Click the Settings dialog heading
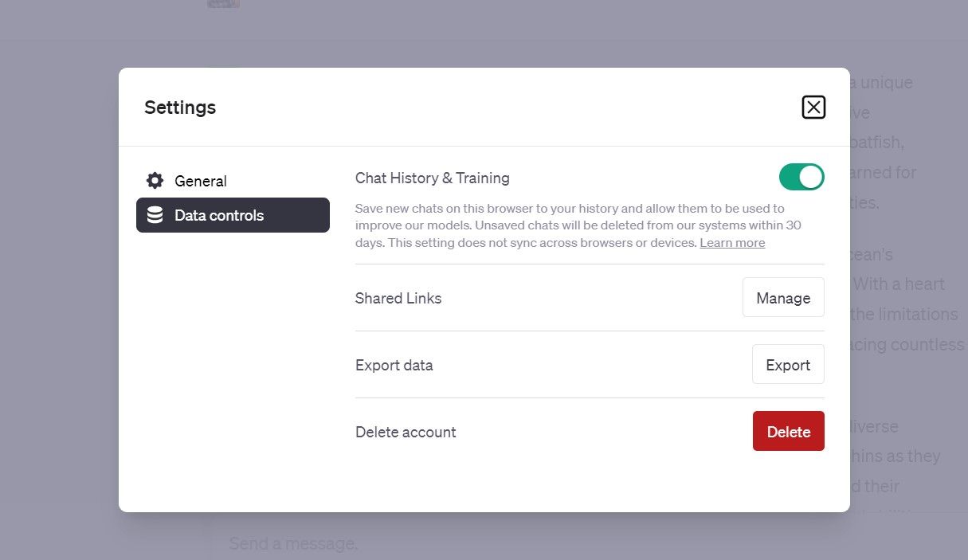 pos(180,107)
